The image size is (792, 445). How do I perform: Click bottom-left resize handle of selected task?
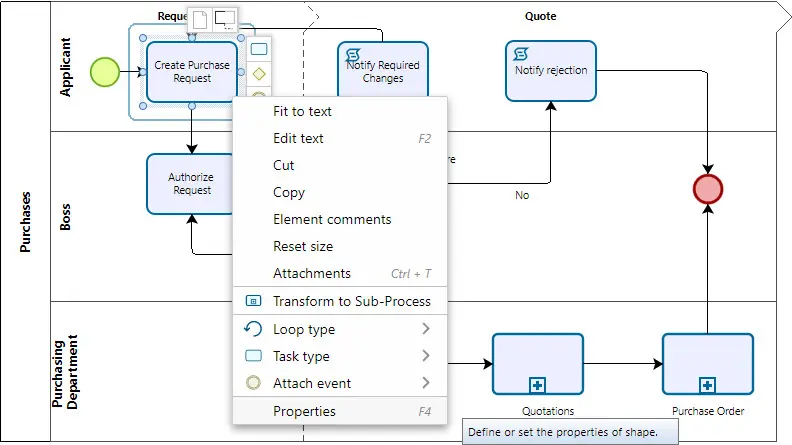point(143,106)
